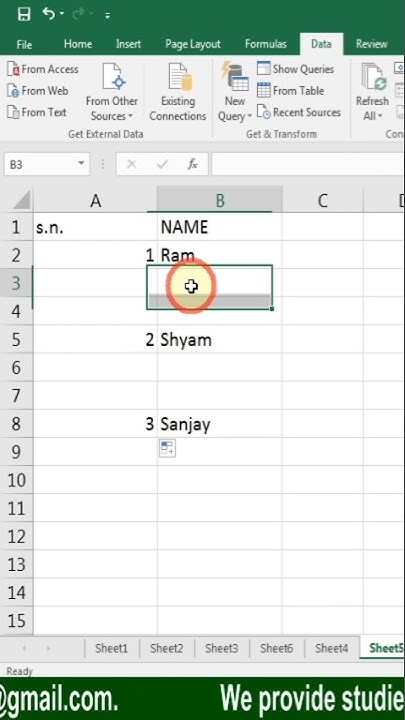This screenshot has width=405, height=720.
Task: Import data From Access
Action: click(43, 69)
